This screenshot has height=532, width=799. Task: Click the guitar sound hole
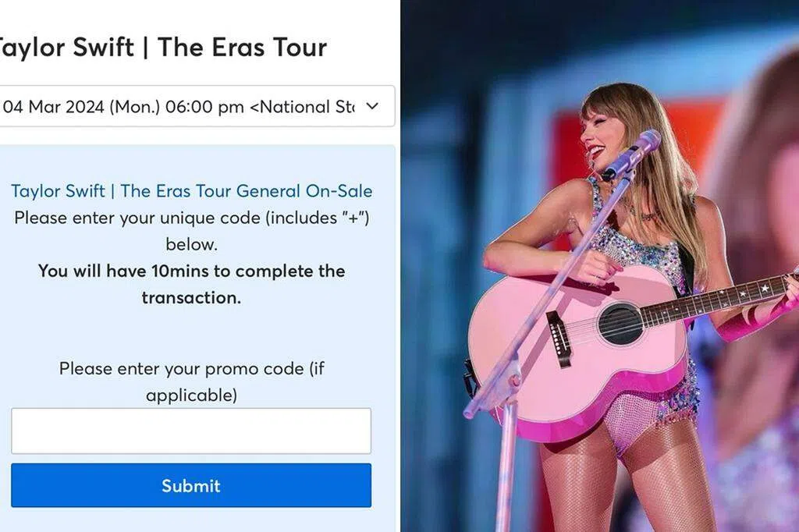[620, 324]
